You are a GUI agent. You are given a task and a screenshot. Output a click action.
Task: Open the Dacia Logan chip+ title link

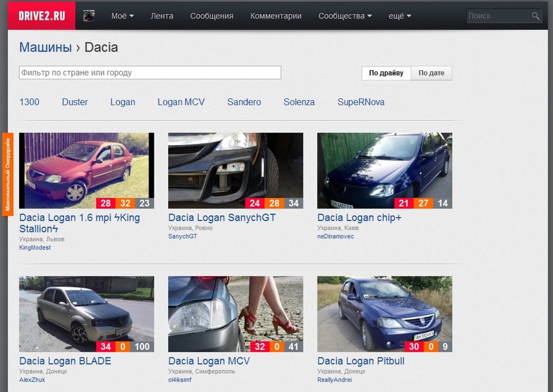click(x=359, y=218)
